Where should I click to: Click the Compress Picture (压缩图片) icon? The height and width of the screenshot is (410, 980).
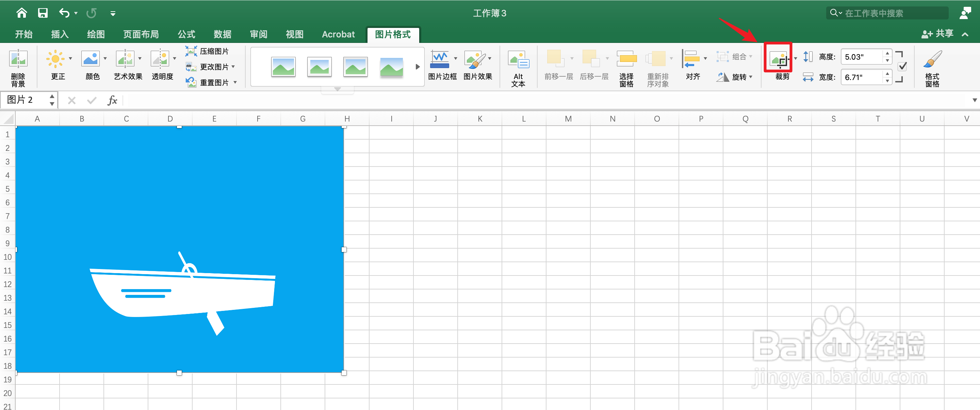click(x=191, y=51)
